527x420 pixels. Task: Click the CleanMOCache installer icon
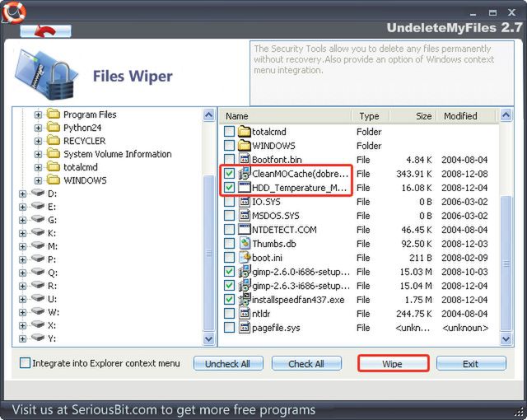click(x=245, y=174)
